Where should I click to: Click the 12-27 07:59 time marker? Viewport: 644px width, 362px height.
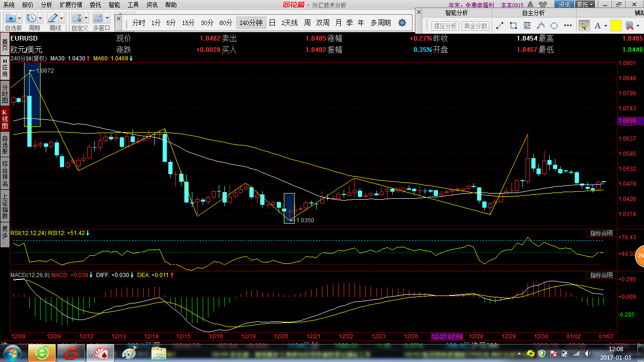coord(447,337)
